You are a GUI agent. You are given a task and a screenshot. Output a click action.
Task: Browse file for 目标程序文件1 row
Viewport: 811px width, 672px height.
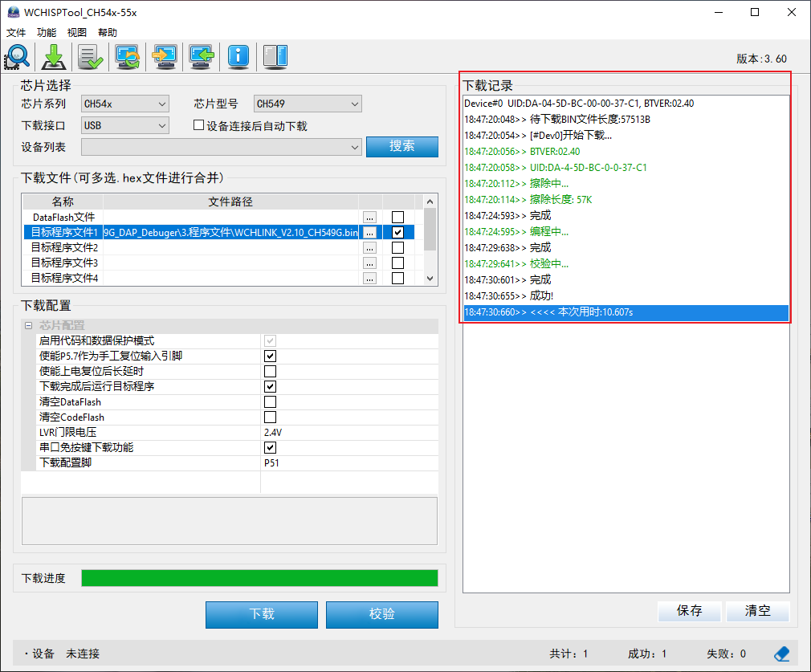[x=369, y=233]
